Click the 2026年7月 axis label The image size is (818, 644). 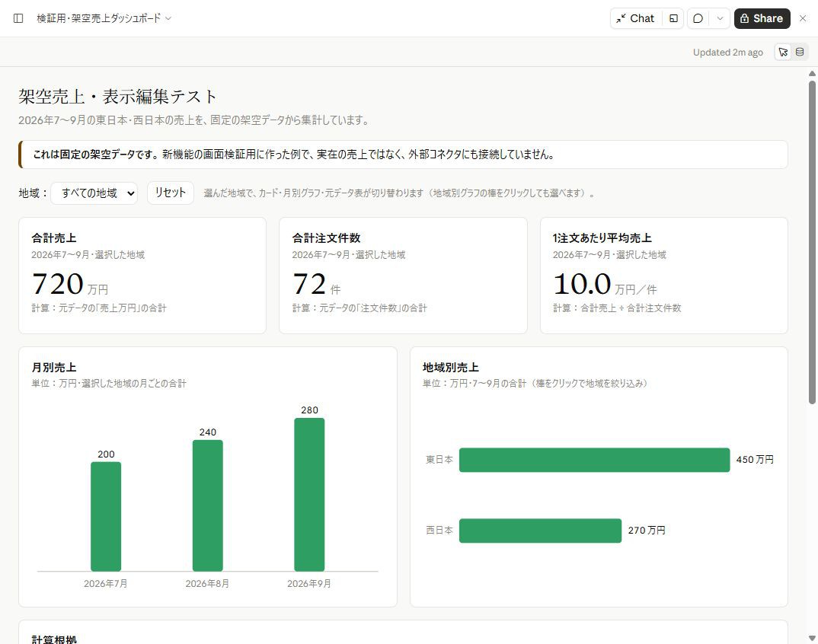click(106, 584)
